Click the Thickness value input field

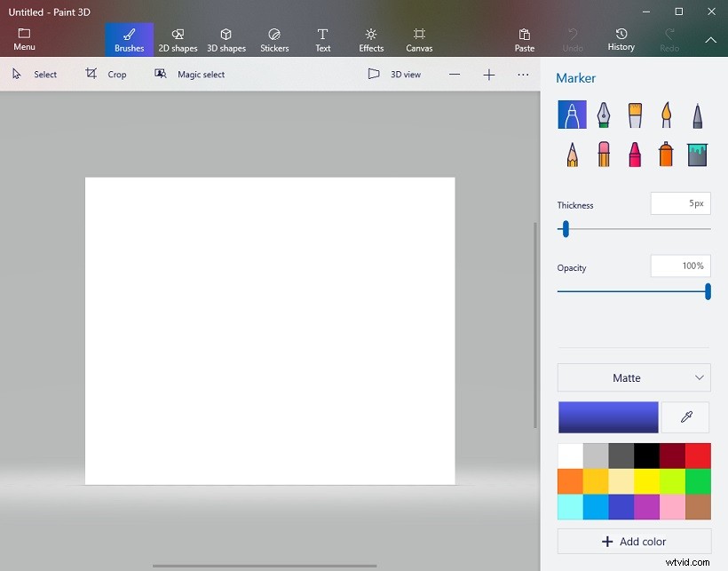pyautogui.click(x=680, y=203)
